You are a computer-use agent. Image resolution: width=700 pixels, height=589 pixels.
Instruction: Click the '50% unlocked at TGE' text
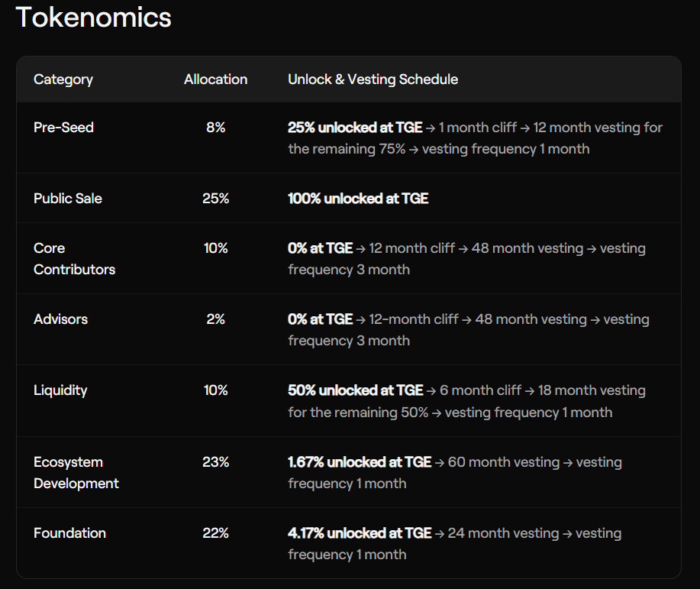tap(355, 390)
